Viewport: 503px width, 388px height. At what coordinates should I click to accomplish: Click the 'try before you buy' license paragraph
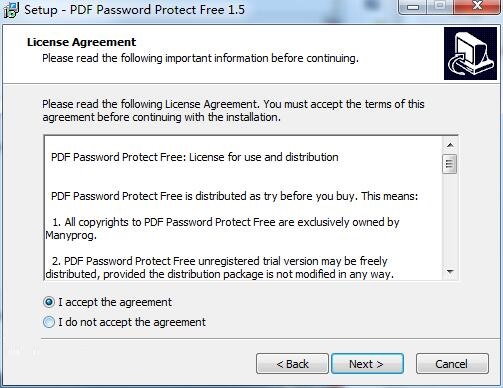234,196
